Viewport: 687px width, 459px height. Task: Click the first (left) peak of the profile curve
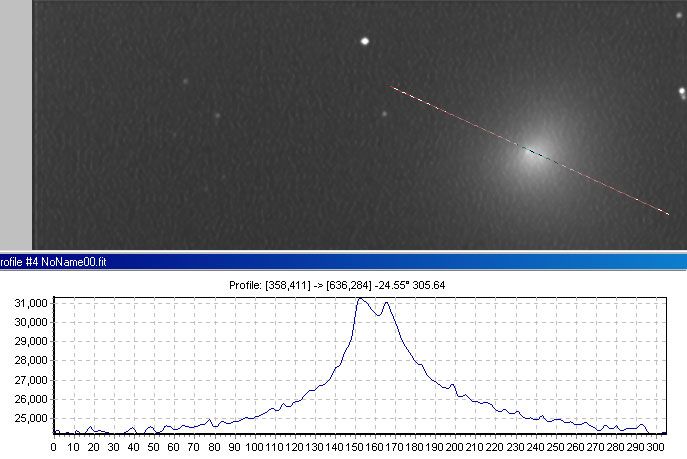[x=359, y=298]
